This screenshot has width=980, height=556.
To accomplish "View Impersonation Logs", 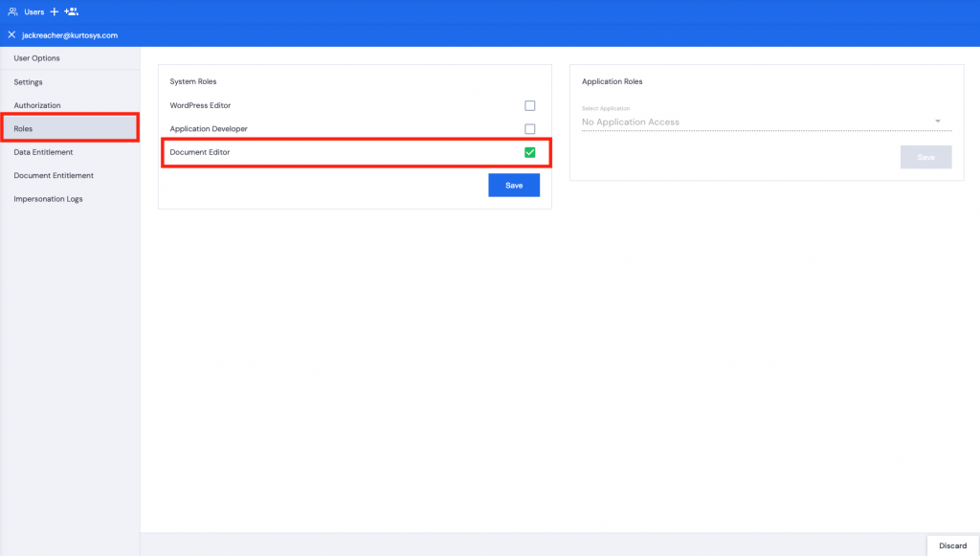I will coord(70,199).
